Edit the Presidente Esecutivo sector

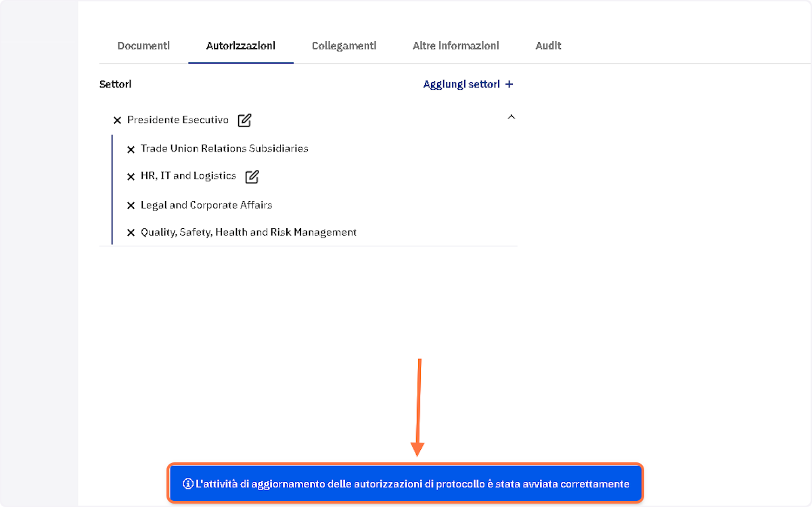click(244, 120)
